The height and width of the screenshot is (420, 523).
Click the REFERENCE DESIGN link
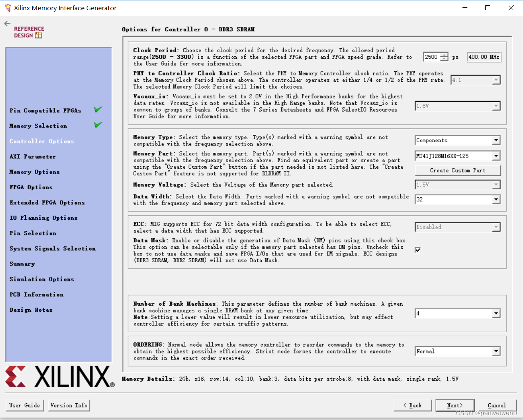[29, 32]
